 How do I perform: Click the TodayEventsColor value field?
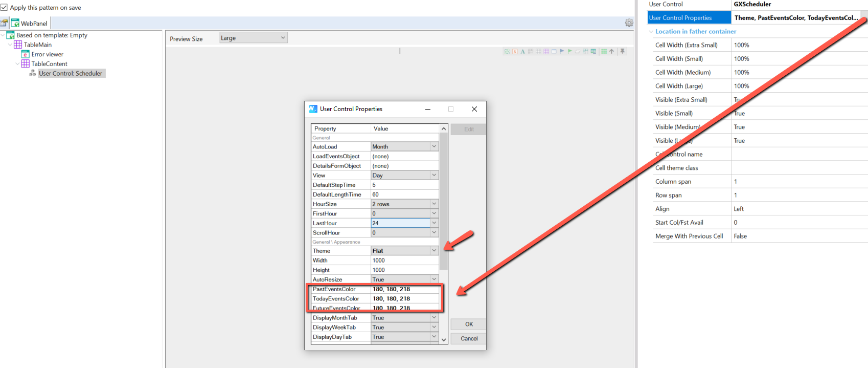click(404, 298)
